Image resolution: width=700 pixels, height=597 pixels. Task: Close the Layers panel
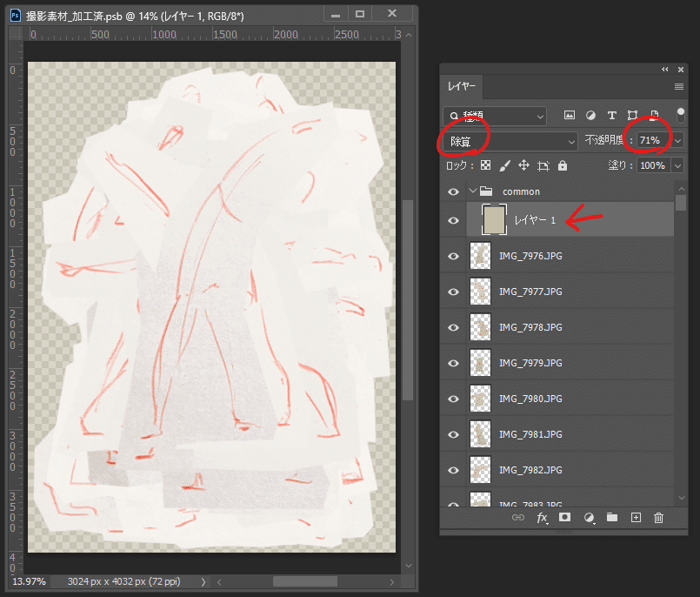[x=681, y=70]
